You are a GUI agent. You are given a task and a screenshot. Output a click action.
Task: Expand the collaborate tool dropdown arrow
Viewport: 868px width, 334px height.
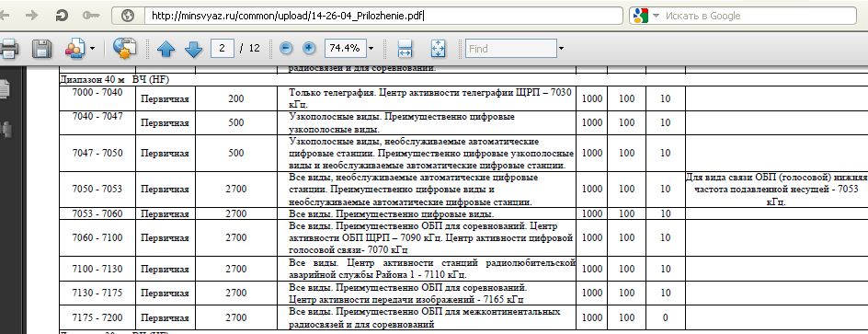[x=93, y=49]
